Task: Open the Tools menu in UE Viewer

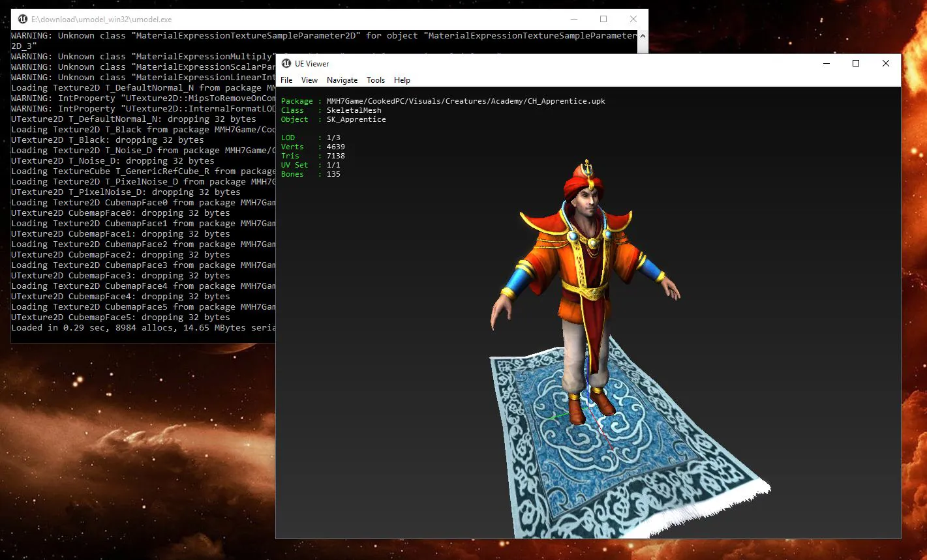Action: 376,80
